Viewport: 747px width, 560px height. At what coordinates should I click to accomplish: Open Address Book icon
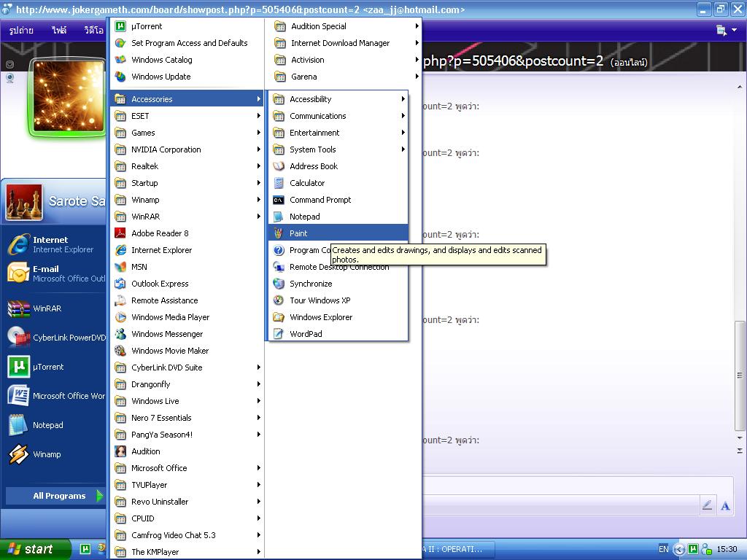[x=279, y=166]
